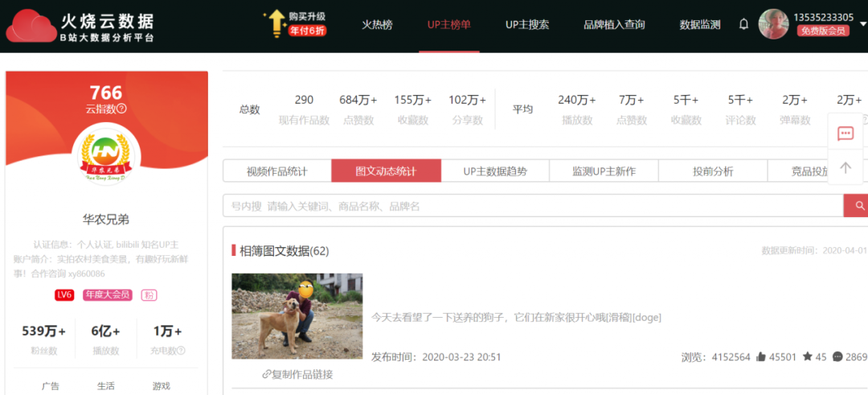Click the 充电数 help question icon
The image size is (868, 395).
[x=181, y=351]
